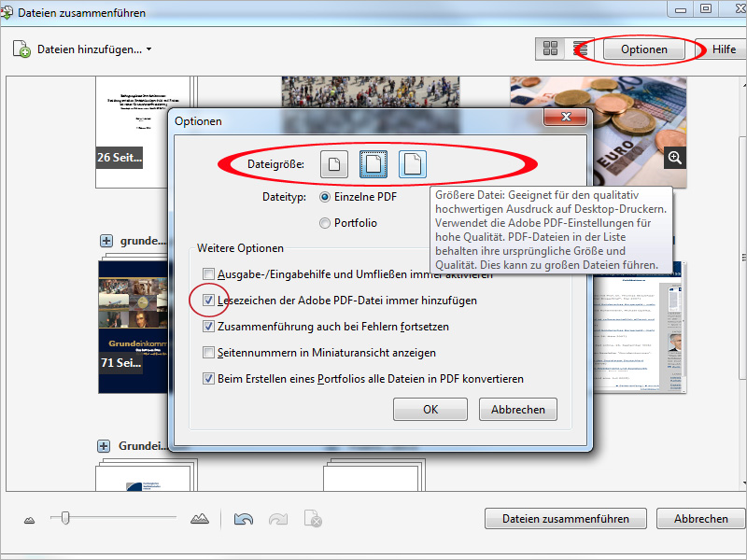Toggle Beim Erstellen eines Portfolios konvertieren checkbox
This screenshot has width=747, height=560.
tap(208, 379)
